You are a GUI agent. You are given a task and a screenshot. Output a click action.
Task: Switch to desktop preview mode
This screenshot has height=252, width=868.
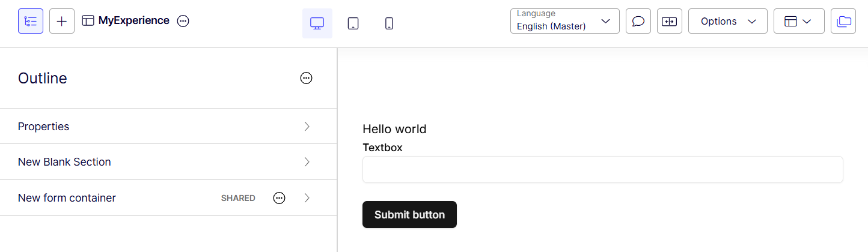point(317,23)
